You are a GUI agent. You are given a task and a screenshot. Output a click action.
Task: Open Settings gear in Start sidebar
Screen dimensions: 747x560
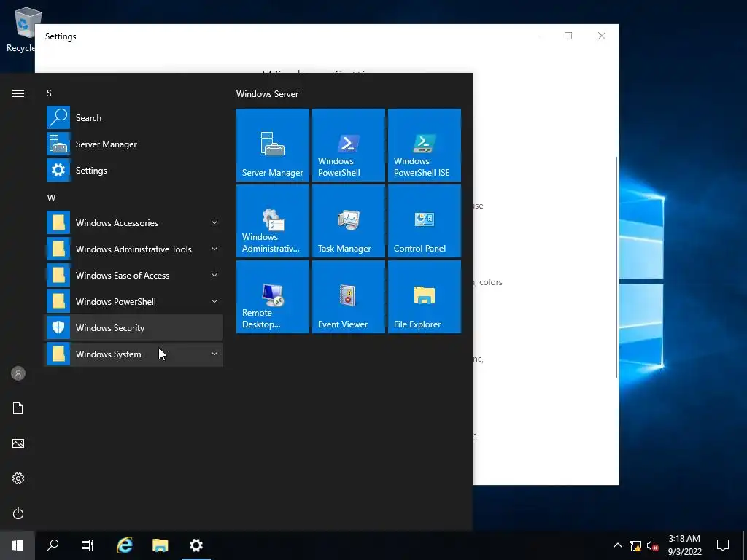pyautogui.click(x=18, y=478)
